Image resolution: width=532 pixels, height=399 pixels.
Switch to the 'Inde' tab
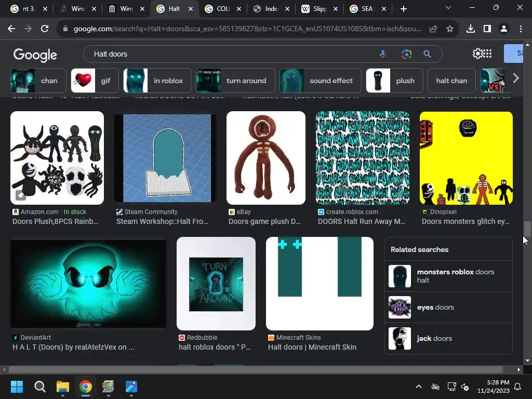[271, 9]
